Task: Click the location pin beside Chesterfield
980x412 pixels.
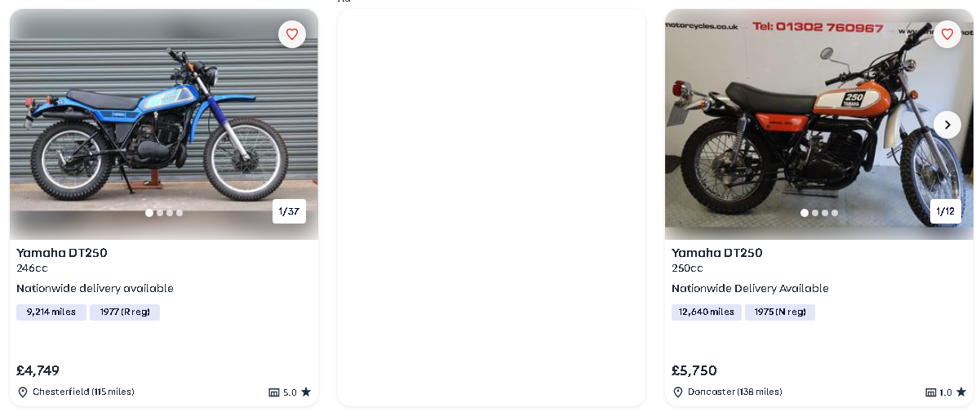Action: (x=23, y=392)
